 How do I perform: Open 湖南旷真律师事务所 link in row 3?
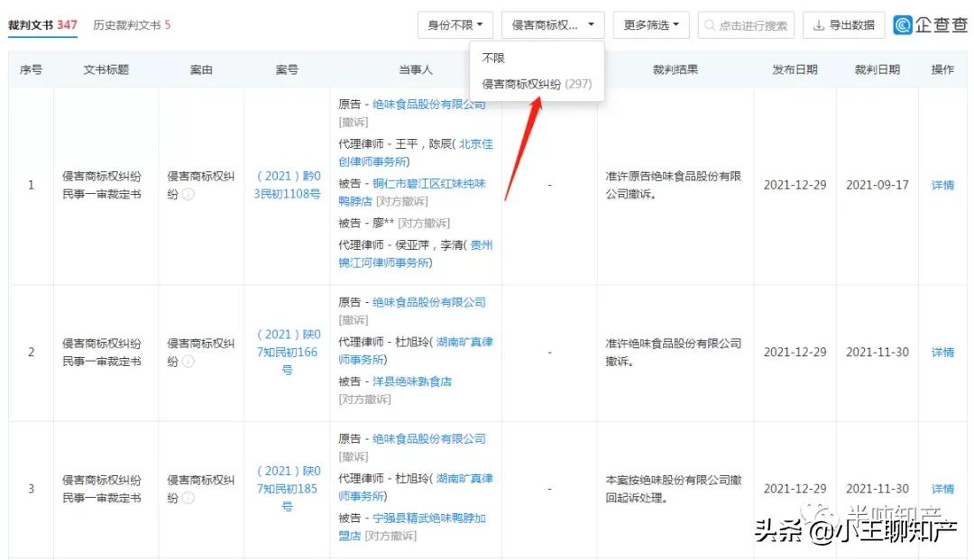tap(416, 487)
